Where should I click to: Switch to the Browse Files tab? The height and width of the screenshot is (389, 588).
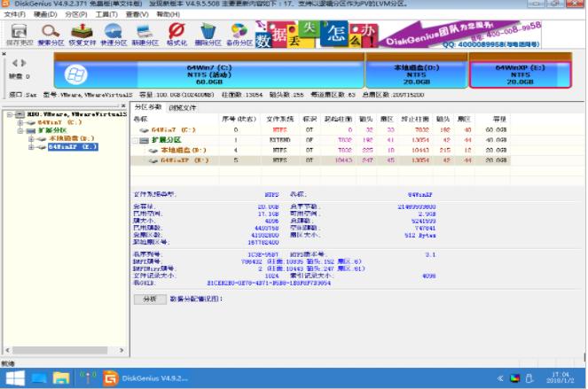point(182,108)
